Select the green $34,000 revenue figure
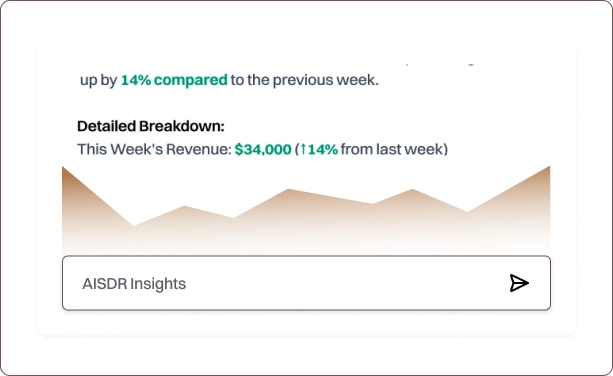The image size is (613, 376). click(263, 149)
